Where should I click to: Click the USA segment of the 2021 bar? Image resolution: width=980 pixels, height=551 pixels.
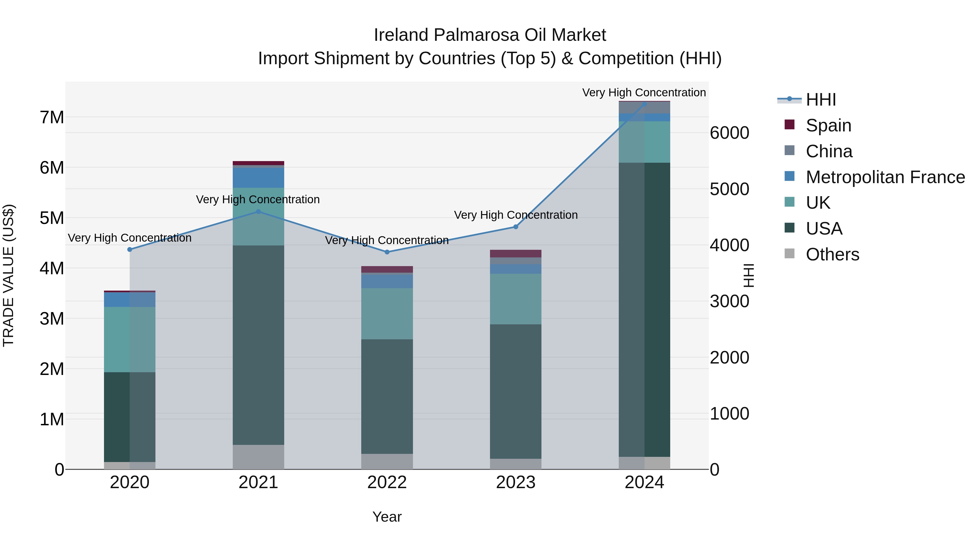tap(258, 345)
